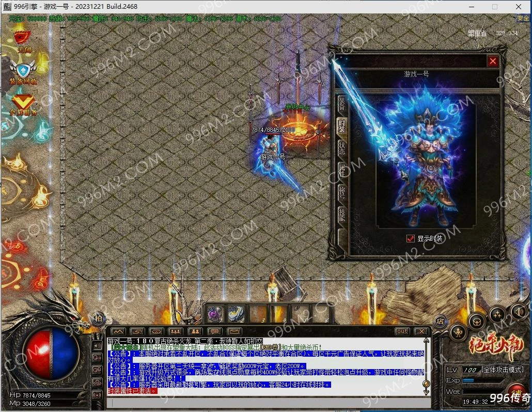The image size is (532, 412).
Task: Click the telephone chat toolbar icon
Action: pyautogui.click(x=156, y=331)
